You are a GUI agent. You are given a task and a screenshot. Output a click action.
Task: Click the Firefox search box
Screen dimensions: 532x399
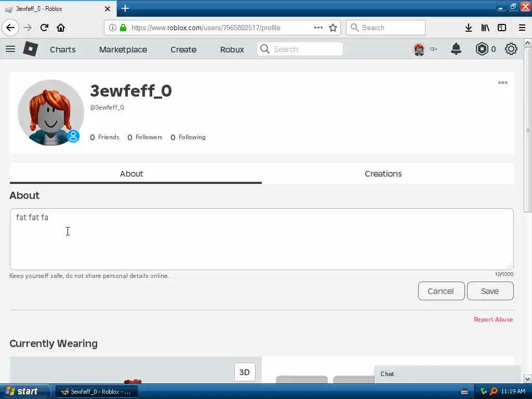(385, 28)
